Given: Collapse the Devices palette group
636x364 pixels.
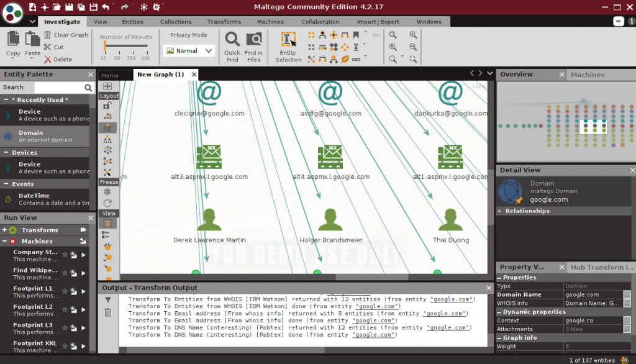Looking at the screenshot, I should tap(6, 153).
